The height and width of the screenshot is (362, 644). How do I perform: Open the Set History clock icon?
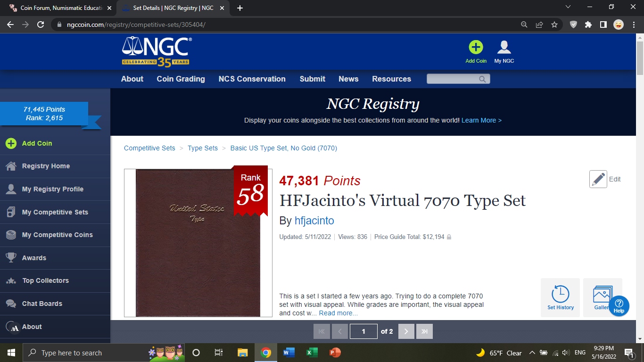(x=561, y=294)
